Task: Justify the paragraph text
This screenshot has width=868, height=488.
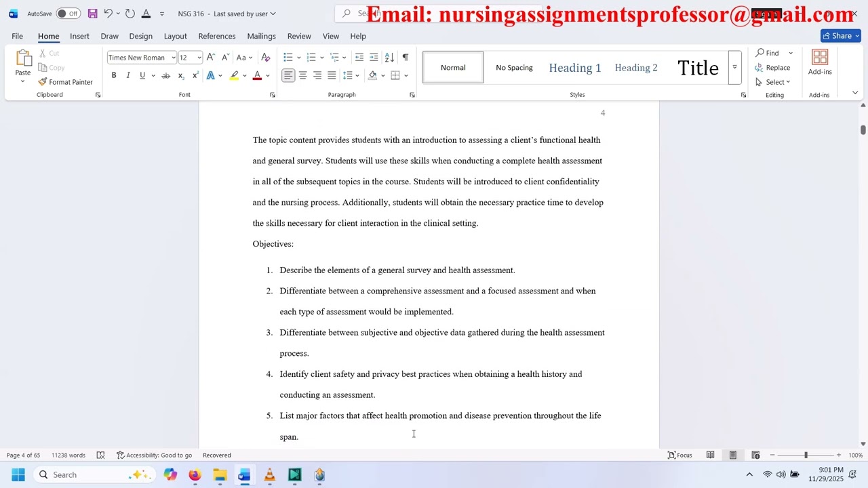Action: pyautogui.click(x=332, y=75)
